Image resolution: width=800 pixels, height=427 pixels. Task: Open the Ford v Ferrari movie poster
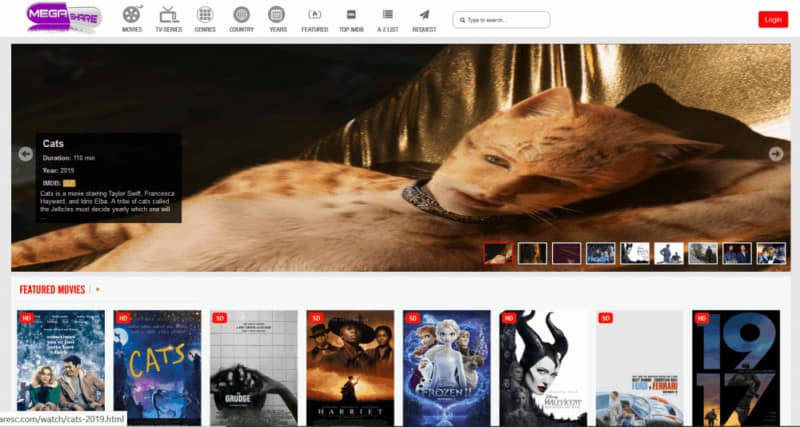640,368
